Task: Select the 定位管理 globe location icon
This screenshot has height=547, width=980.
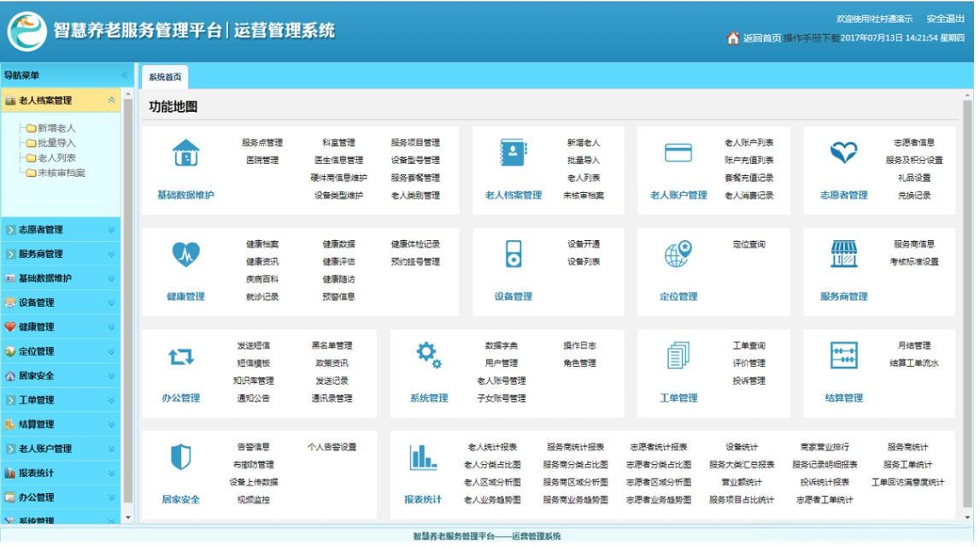Action: coord(679,256)
